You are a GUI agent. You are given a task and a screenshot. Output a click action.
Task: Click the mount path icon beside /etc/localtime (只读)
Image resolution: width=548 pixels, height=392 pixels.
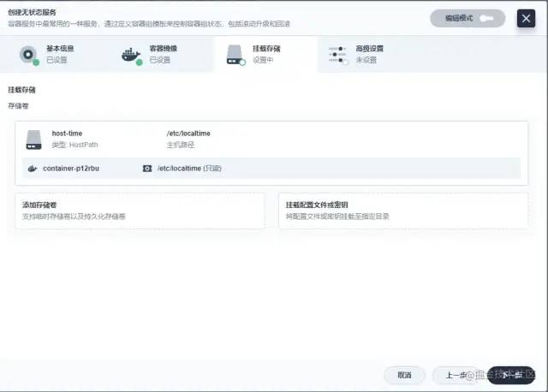tap(147, 169)
